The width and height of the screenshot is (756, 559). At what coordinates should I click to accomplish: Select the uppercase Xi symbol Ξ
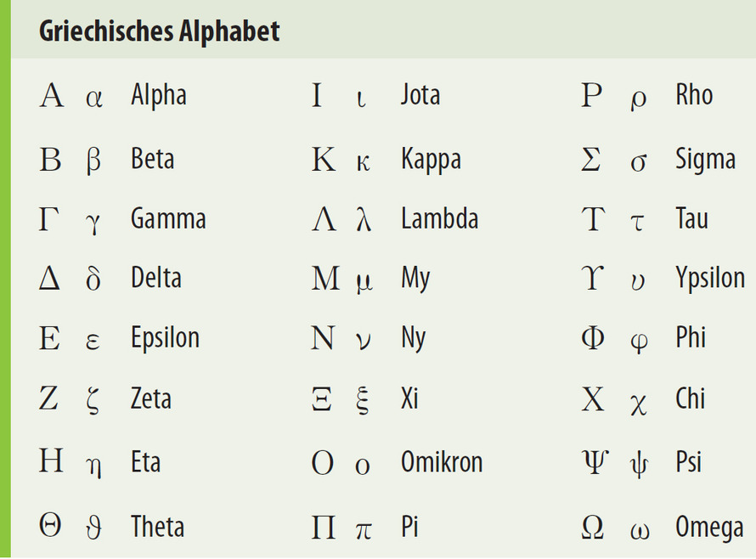coord(322,399)
